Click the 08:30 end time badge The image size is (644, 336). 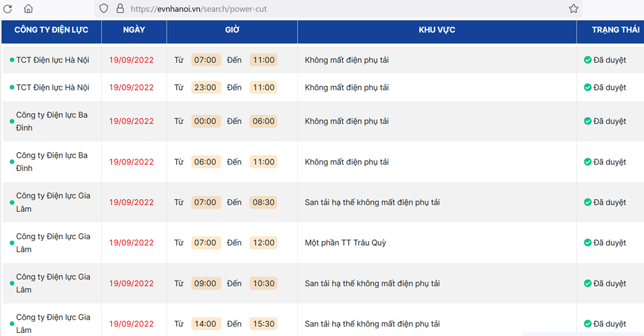[x=264, y=202]
